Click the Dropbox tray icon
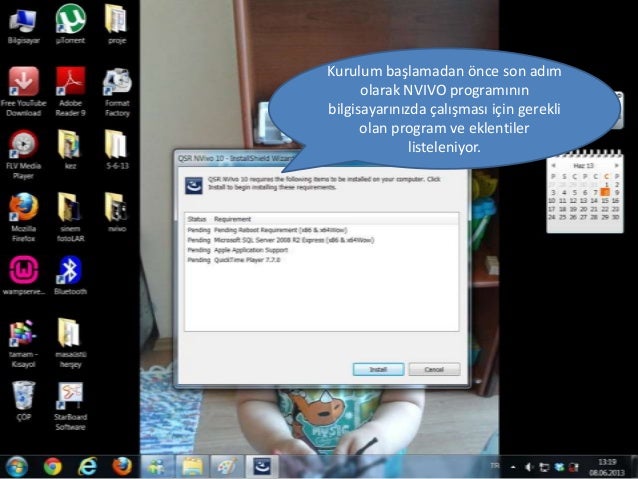 [x=559, y=467]
